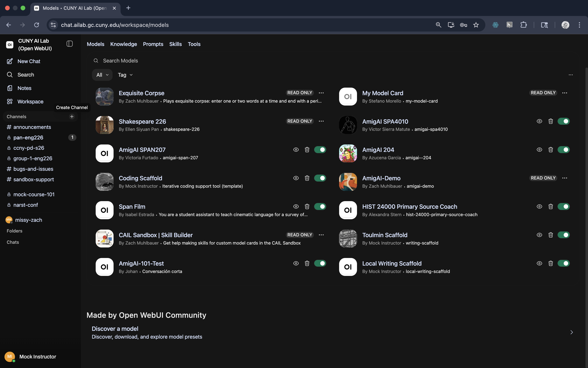Viewport: 588px width, 368px height.
Task: Switch to the Knowledge tab
Action: [x=124, y=44]
